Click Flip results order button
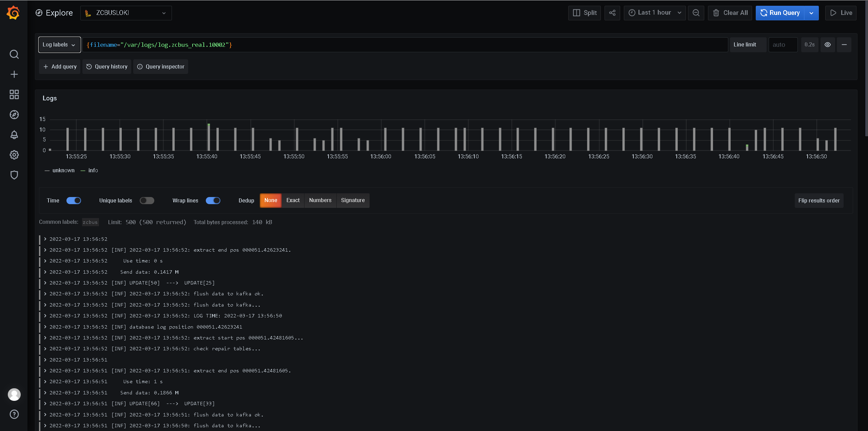 click(818, 200)
